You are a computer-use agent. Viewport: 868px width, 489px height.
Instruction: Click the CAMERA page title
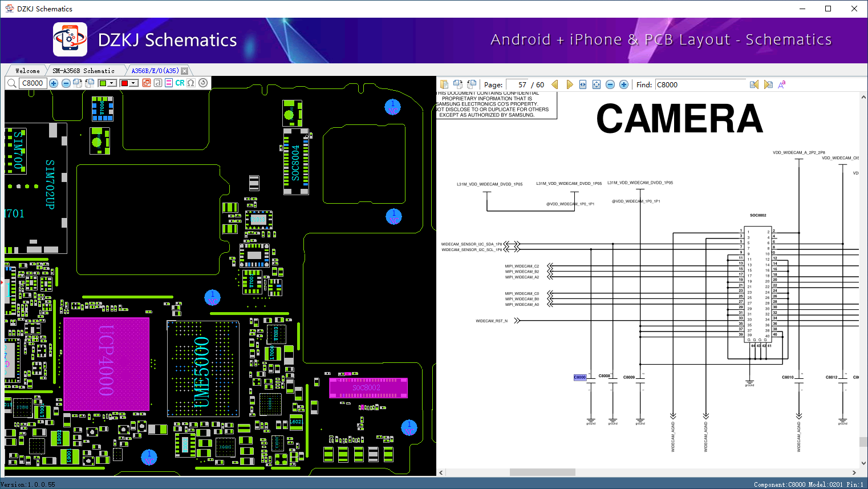[x=679, y=119]
